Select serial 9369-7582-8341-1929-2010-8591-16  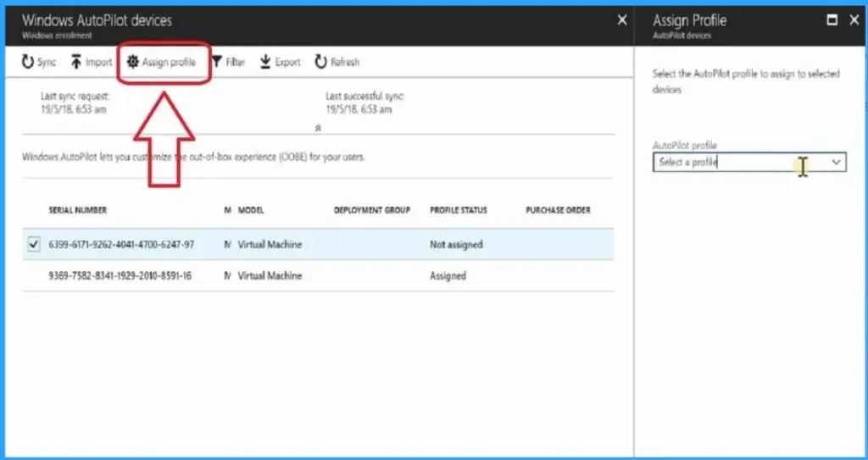120,275
